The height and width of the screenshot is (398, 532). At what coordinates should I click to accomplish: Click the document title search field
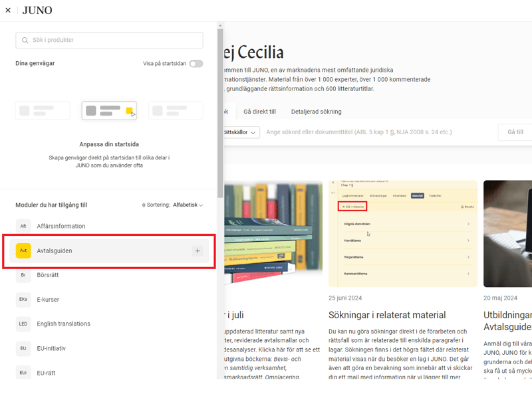379,132
